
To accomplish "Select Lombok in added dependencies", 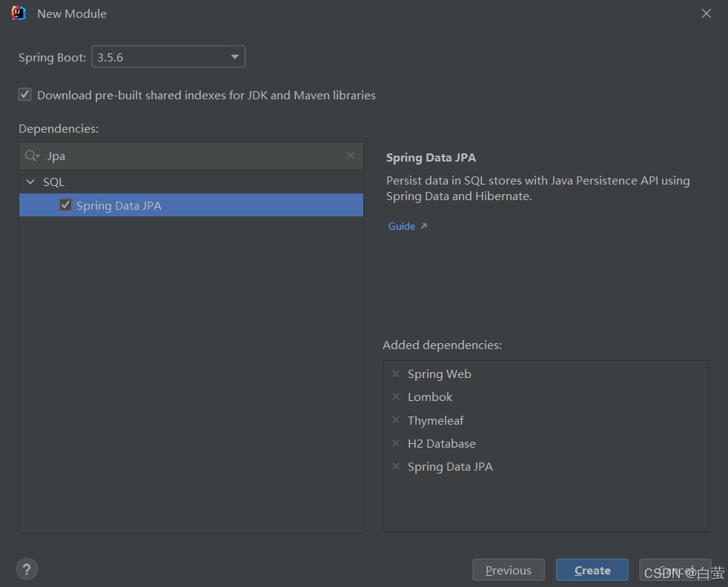I will (430, 397).
